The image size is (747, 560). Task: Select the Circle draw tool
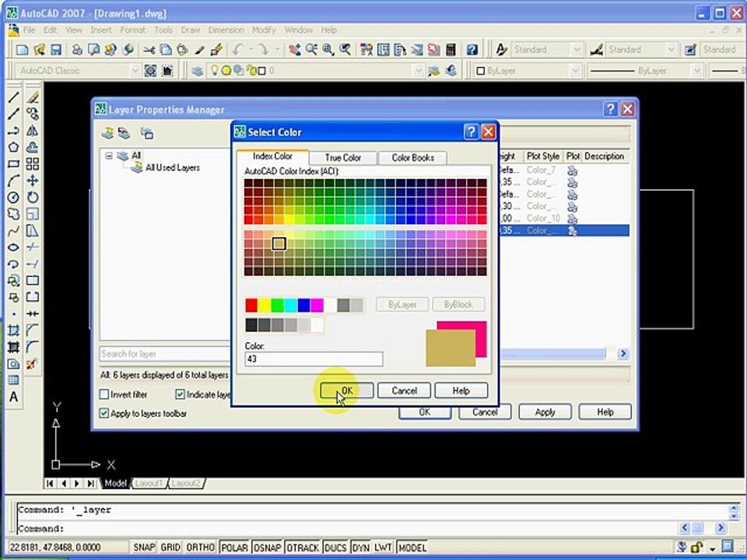tap(13, 197)
